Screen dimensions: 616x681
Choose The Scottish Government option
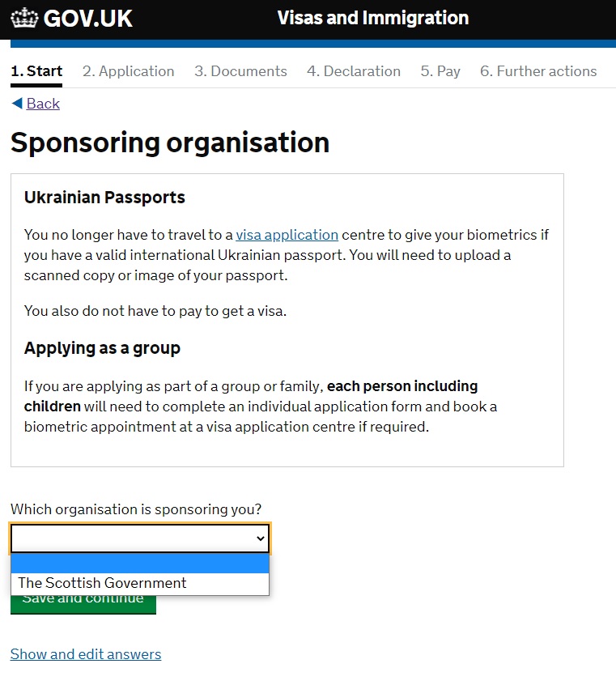[x=140, y=583]
